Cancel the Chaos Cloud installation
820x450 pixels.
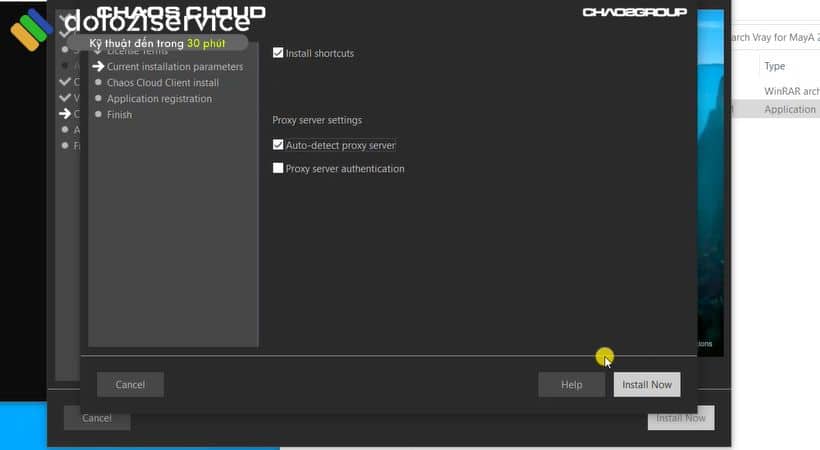(130, 385)
